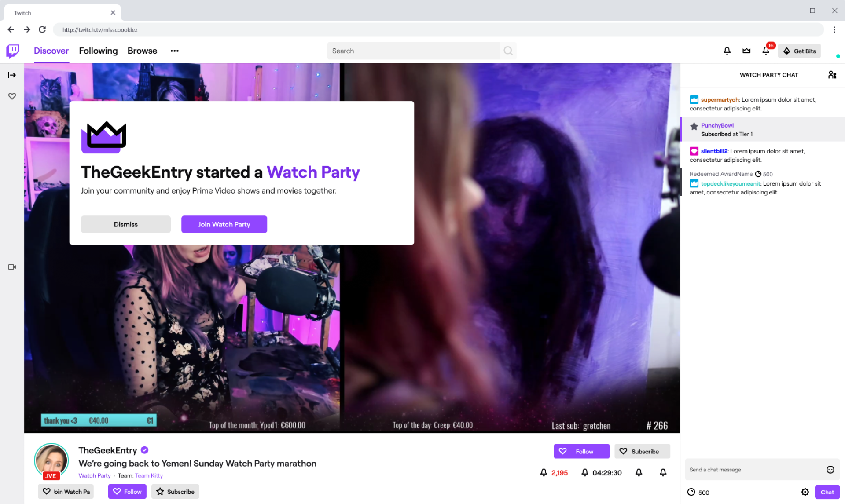Open chat settings gear icon
Viewport: 845px width, 504px height.
805,492
